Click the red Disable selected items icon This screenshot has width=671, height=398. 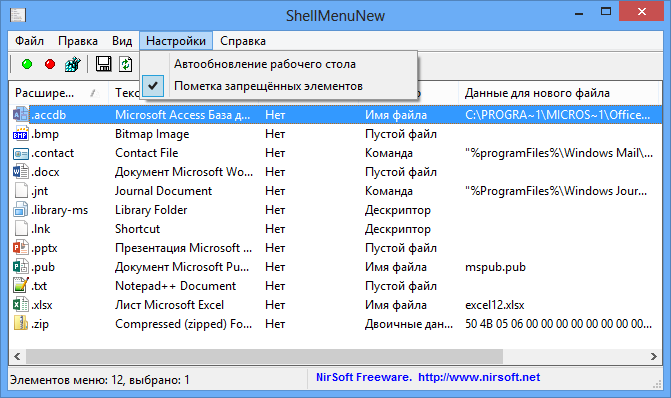tap(50, 65)
